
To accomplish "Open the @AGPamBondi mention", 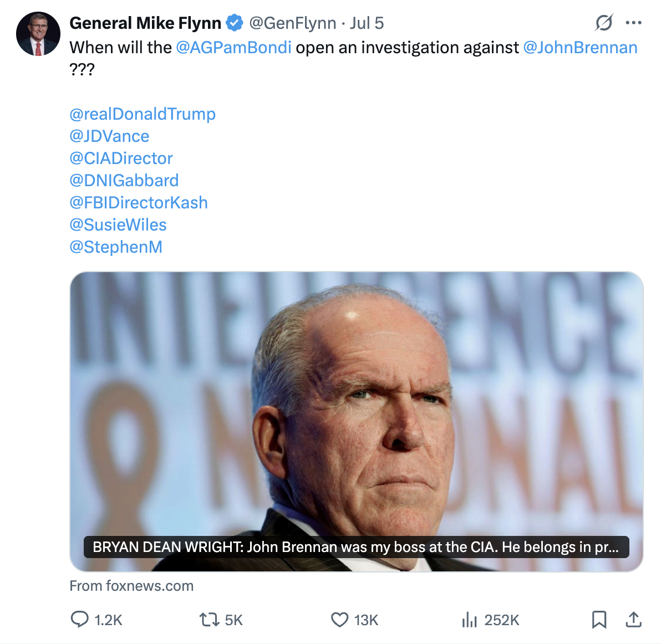I will (x=233, y=48).
